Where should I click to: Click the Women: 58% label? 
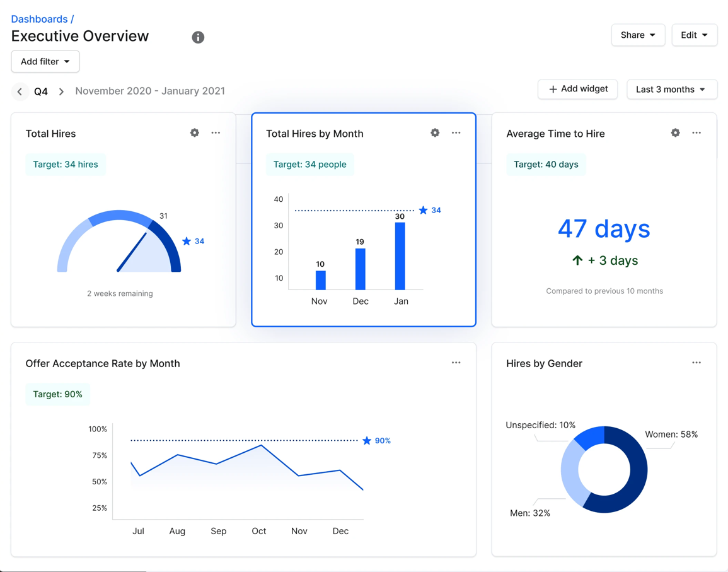click(x=671, y=435)
